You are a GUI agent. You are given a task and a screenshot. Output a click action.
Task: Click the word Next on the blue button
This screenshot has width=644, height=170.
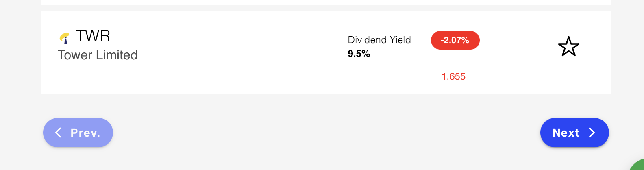pos(566,133)
